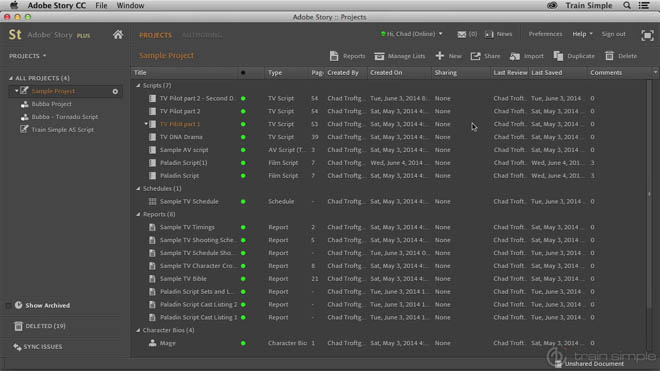
Task: Click the Share icon
Action: pos(476,56)
